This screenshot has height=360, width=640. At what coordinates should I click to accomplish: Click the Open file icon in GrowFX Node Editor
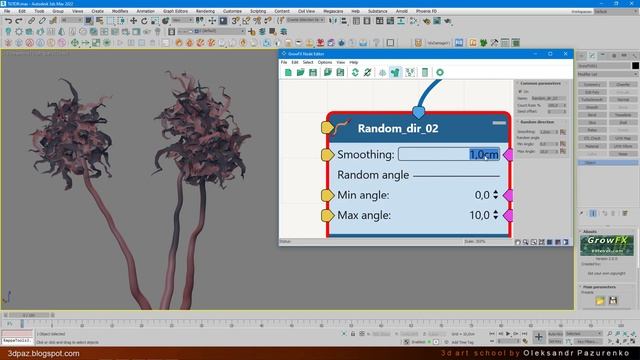[x=300, y=72]
